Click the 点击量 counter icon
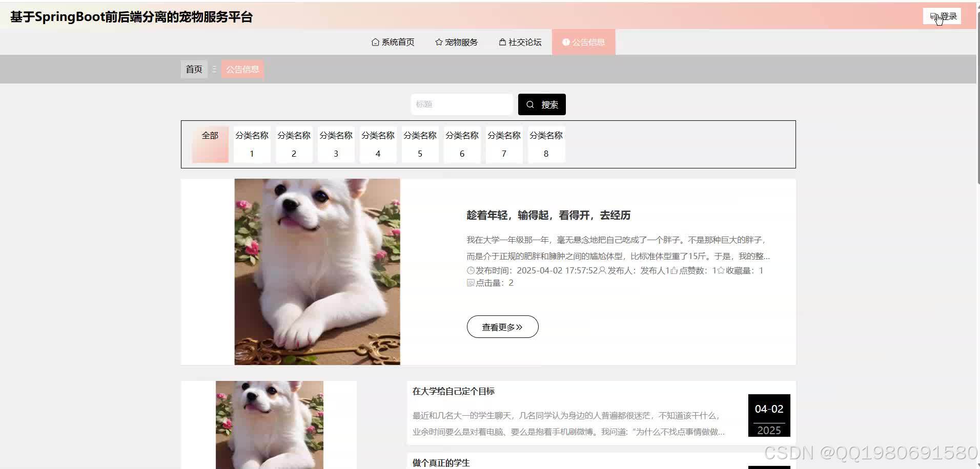The image size is (980, 469). pos(471,283)
